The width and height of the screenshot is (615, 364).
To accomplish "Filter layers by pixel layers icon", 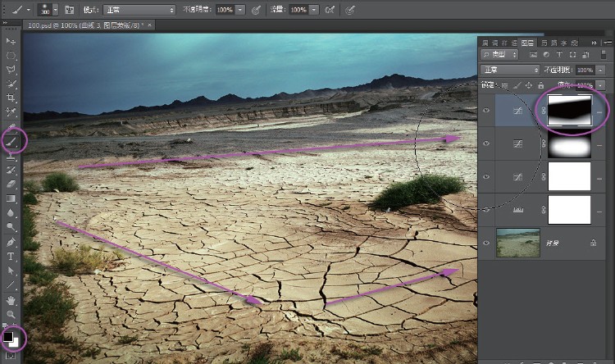I will (x=534, y=55).
